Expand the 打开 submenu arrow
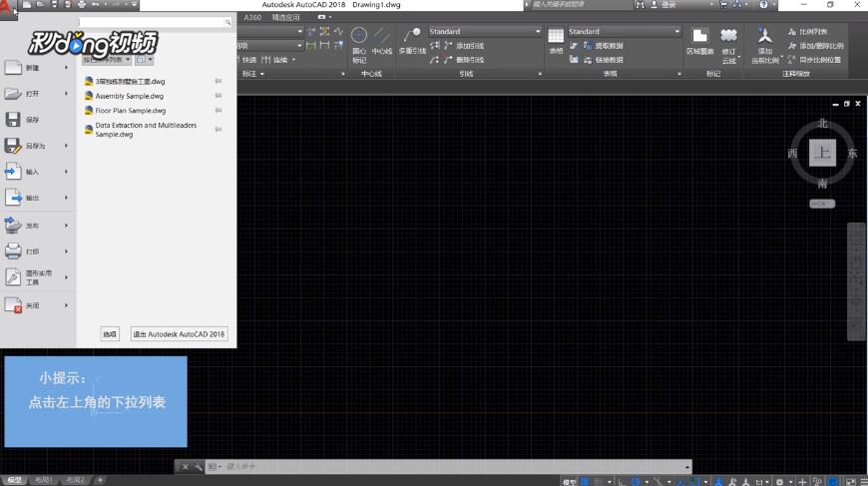Image resolution: width=868 pixels, height=486 pixels. point(67,94)
